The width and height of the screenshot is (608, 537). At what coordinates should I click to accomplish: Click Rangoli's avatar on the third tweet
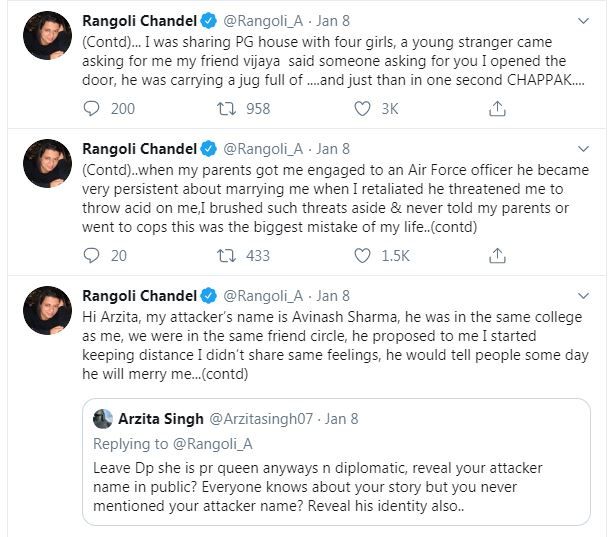tap(47, 310)
